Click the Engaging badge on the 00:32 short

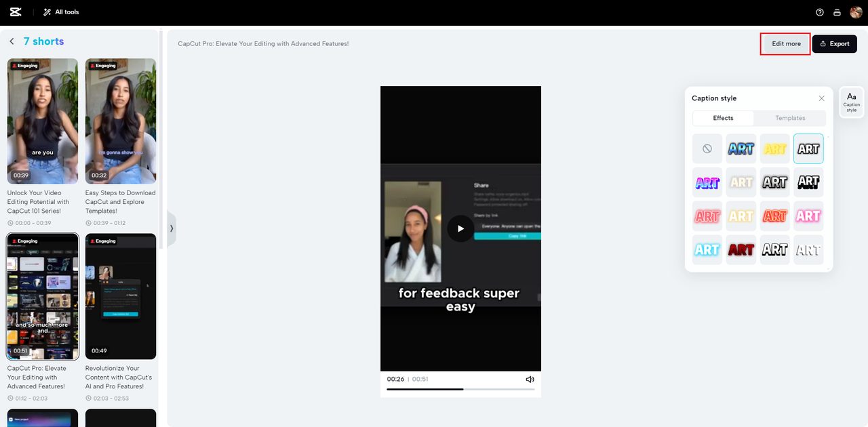(x=102, y=66)
